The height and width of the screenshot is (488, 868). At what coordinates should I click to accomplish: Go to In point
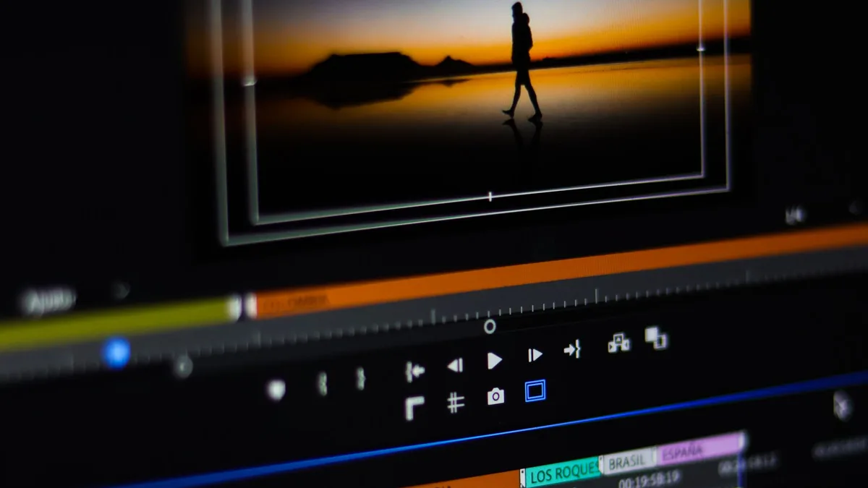tap(414, 372)
